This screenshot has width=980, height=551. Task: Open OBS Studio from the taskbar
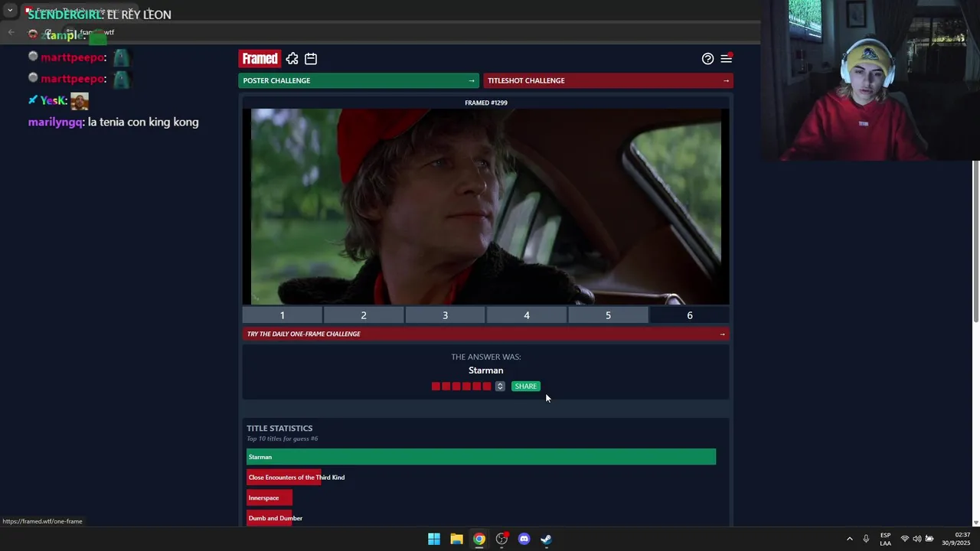pyautogui.click(x=501, y=539)
